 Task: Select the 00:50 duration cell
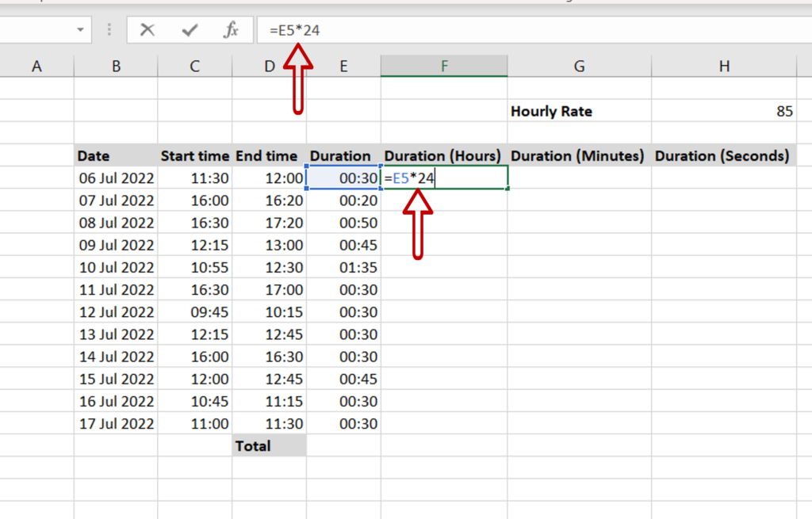click(343, 223)
